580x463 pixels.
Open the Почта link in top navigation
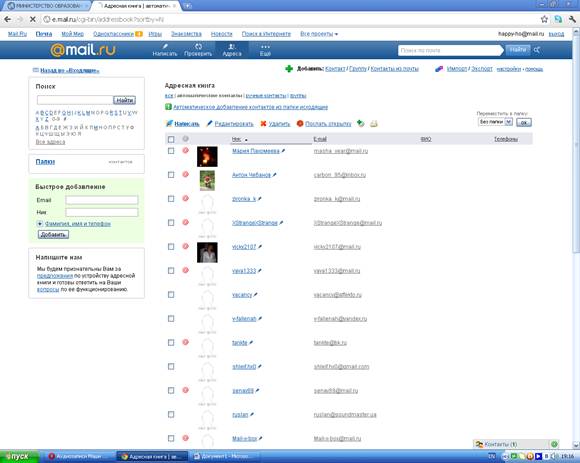pos(44,34)
